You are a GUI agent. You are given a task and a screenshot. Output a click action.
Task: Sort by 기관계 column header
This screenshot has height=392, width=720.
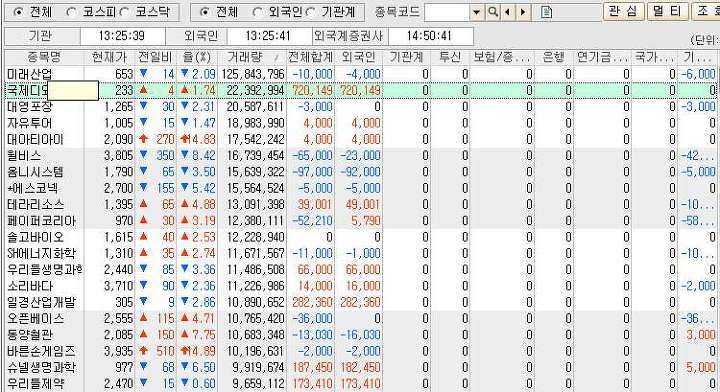(406, 57)
